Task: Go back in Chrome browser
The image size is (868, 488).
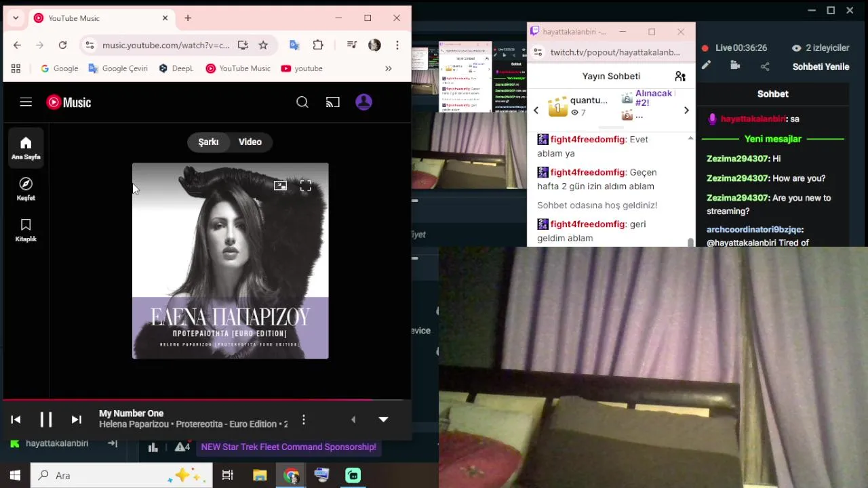Action: tap(17, 45)
